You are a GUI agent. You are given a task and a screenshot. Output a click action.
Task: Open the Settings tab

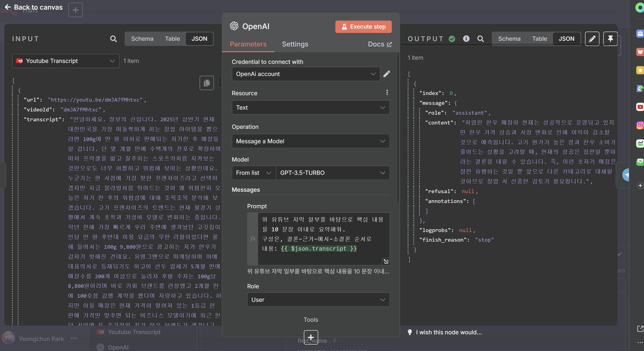click(295, 44)
